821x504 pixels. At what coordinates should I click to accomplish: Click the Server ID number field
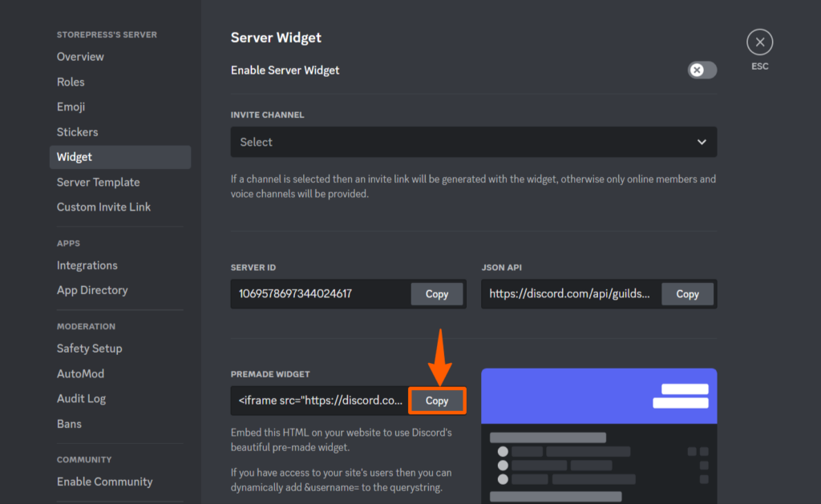click(321, 294)
